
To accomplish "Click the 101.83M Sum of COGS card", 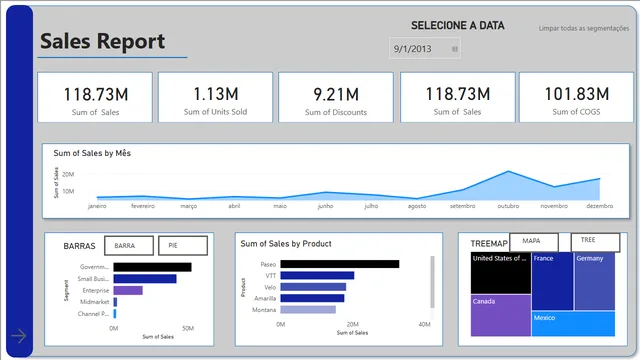I will tap(576, 98).
